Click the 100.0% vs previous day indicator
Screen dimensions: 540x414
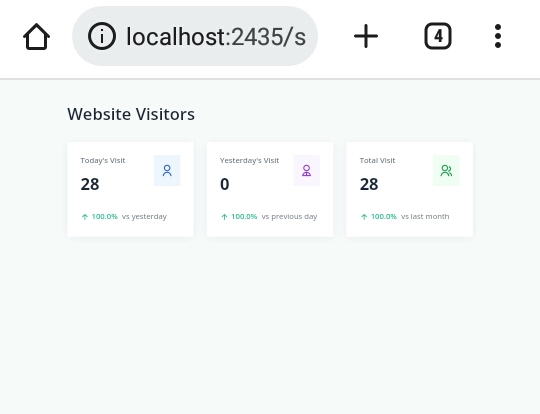point(269,217)
